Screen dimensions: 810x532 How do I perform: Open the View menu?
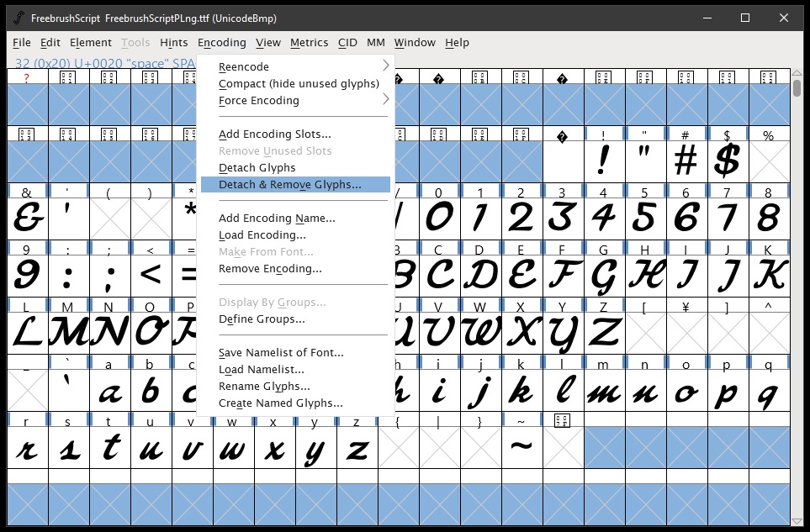click(x=268, y=43)
